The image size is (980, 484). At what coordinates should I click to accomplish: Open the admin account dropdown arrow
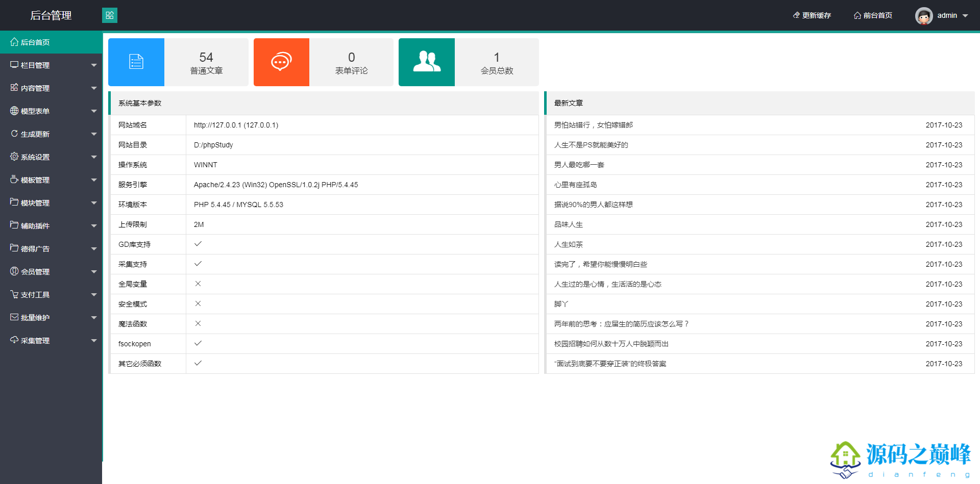click(x=965, y=16)
